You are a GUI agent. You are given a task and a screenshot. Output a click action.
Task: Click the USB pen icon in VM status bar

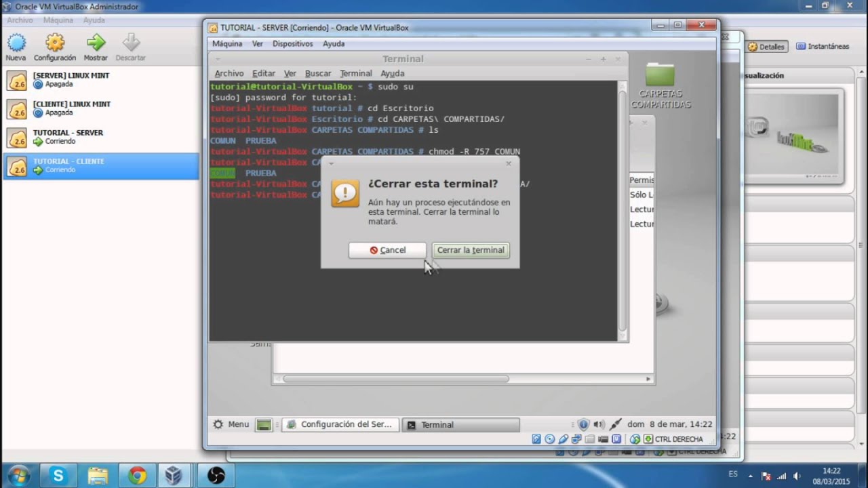[x=563, y=439]
